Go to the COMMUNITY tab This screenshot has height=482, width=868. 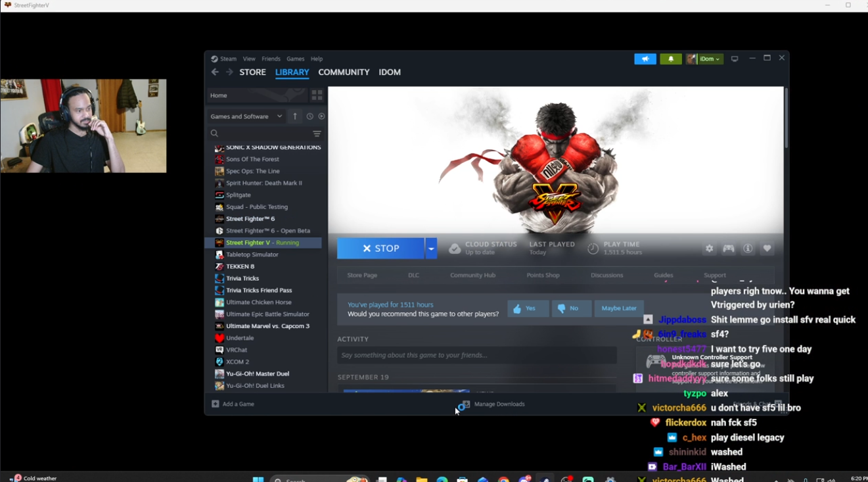click(x=344, y=72)
